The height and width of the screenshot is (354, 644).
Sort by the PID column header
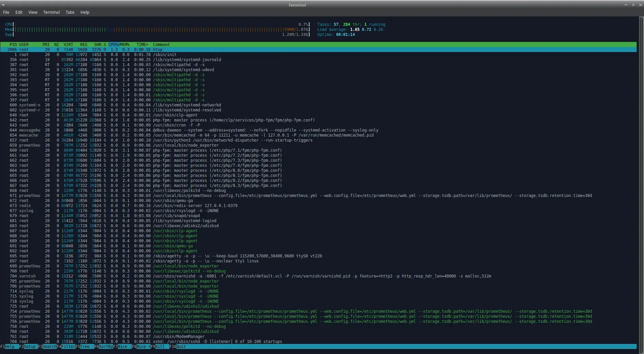point(13,45)
